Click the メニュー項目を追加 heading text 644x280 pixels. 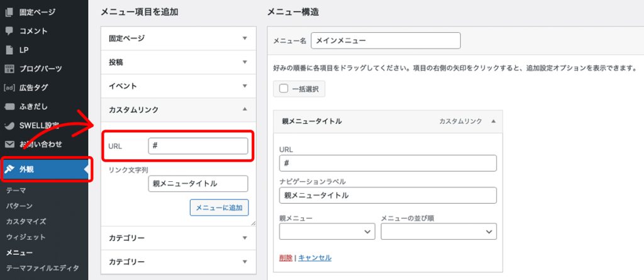coord(139,13)
